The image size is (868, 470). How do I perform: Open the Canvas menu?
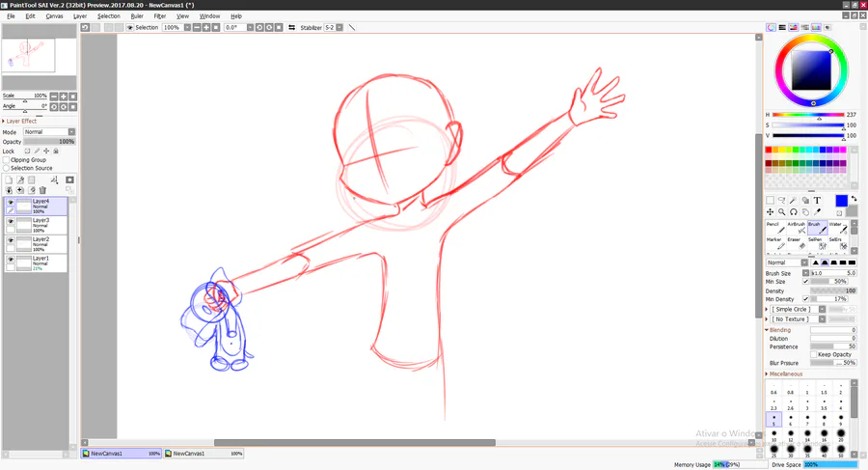(54, 16)
